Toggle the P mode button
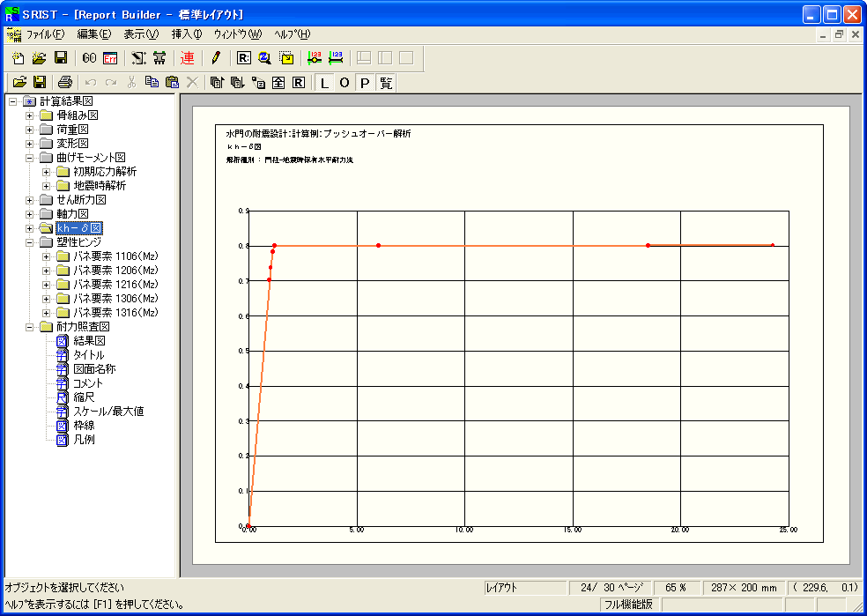This screenshot has height=616, width=867. (x=365, y=83)
